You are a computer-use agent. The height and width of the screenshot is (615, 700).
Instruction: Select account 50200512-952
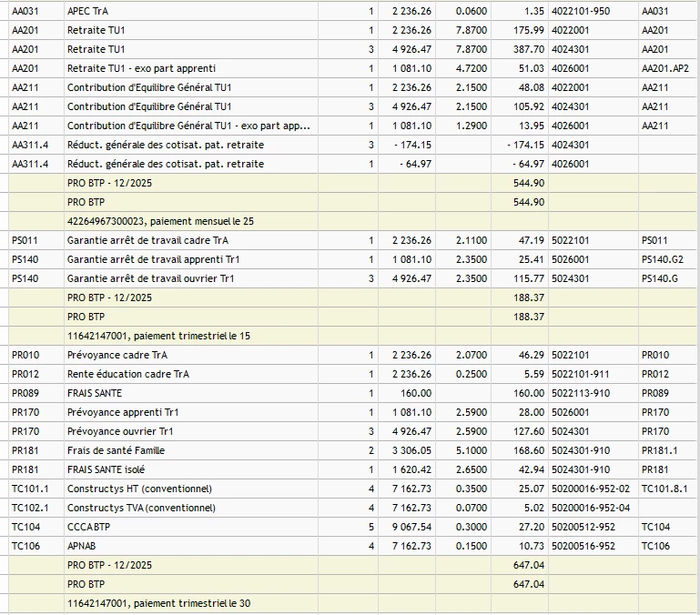[x=583, y=527]
